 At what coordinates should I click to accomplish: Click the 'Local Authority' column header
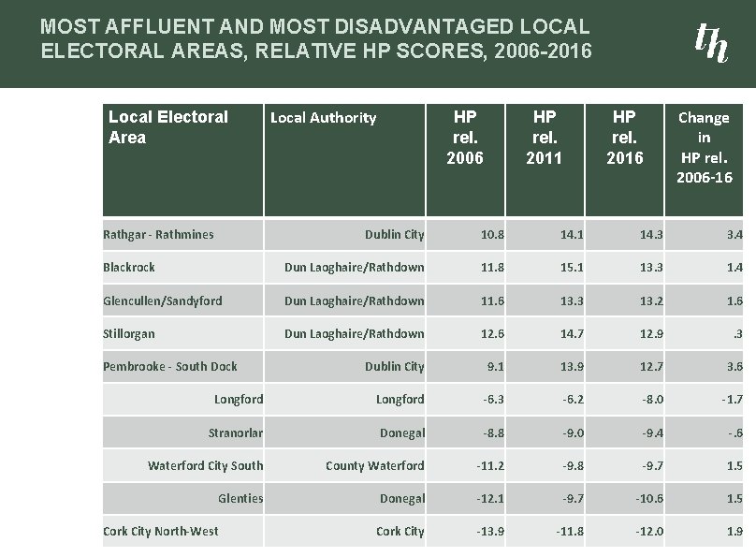pyautogui.click(x=344, y=160)
